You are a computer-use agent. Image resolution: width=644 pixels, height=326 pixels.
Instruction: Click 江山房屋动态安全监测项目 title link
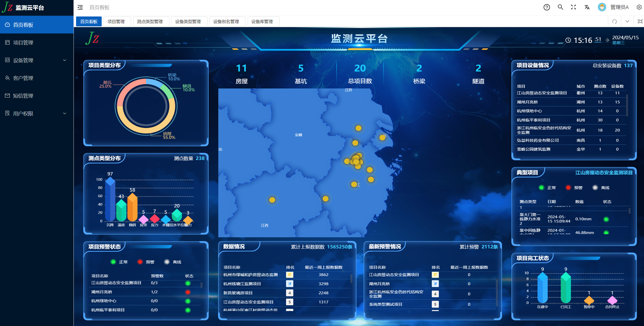coord(604,173)
